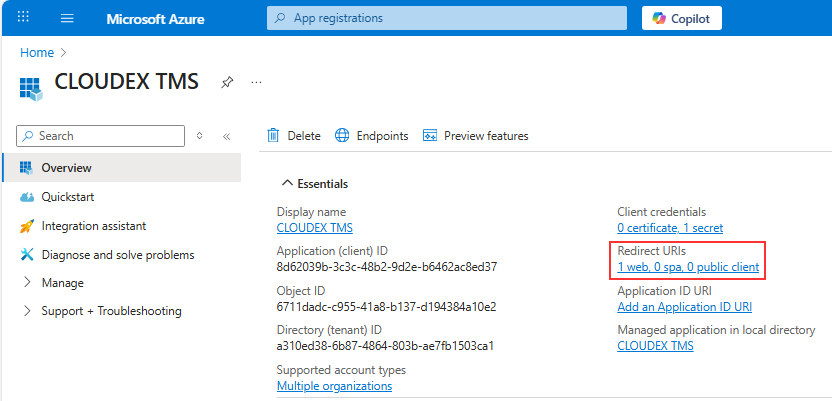
Task: Collapse the sidebar using double chevron icon
Action: (x=226, y=136)
